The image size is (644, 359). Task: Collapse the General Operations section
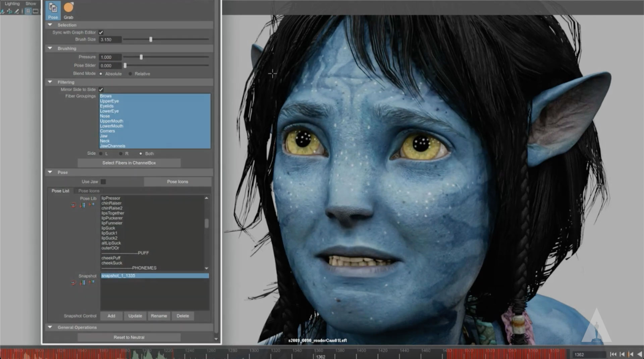pos(50,327)
